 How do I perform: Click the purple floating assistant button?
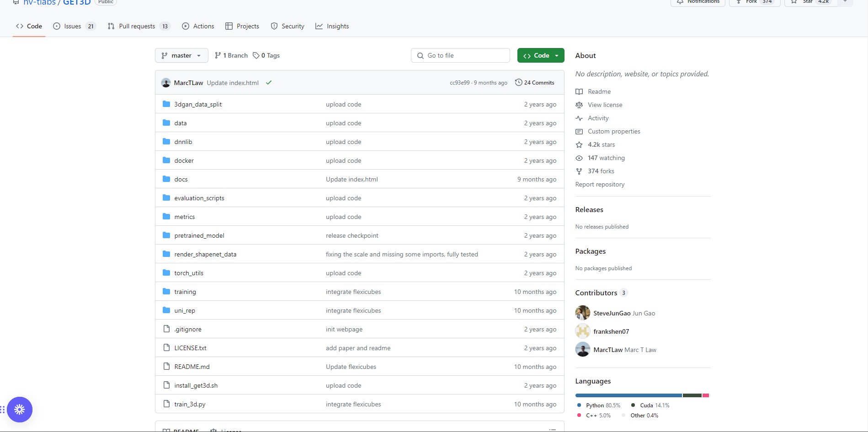point(20,410)
